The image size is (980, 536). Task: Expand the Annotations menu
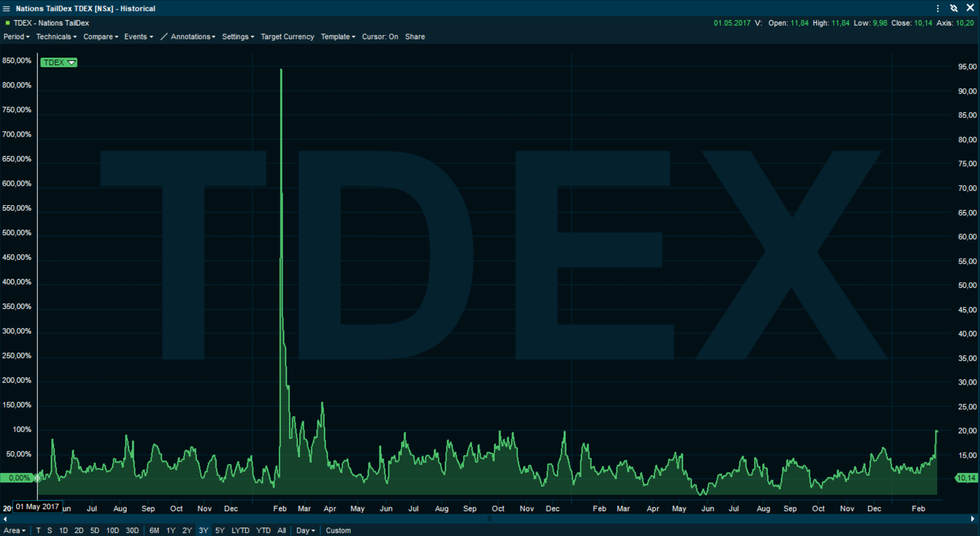pyautogui.click(x=193, y=37)
